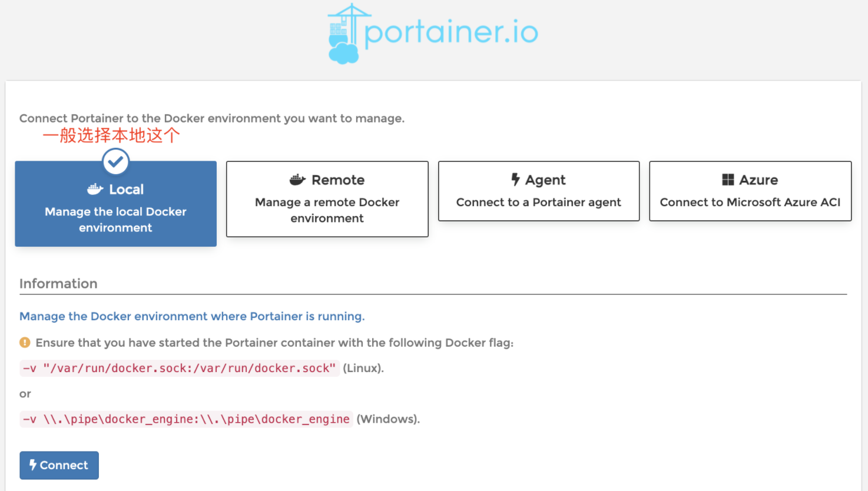Click the 'Ensure that you have started' notice
Viewport: 868px width, 491px height.
(x=274, y=343)
